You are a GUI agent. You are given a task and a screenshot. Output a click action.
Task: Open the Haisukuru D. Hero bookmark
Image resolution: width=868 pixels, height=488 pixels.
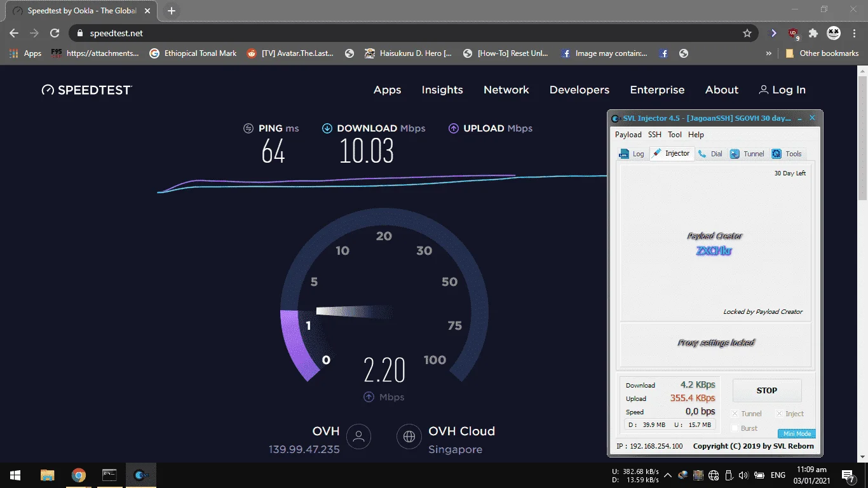coord(408,53)
